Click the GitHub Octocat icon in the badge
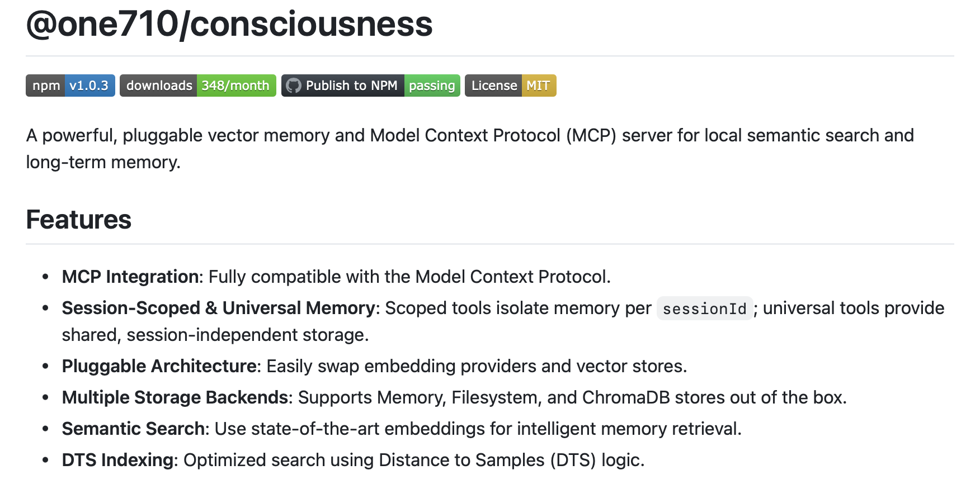This screenshot has width=980, height=484. tap(293, 86)
